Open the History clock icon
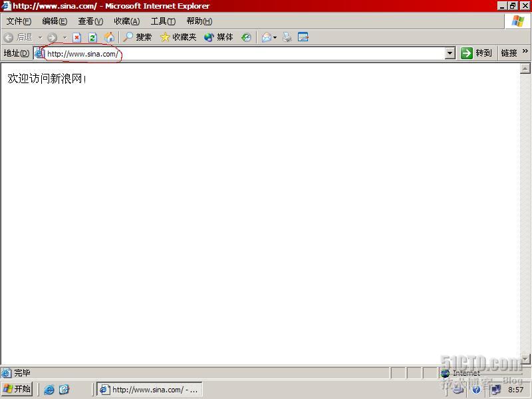This screenshot has height=399, width=532. tap(246, 37)
